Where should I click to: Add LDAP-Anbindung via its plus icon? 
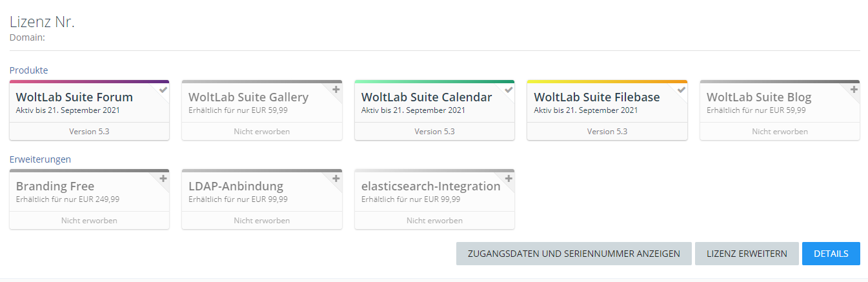[336, 178]
